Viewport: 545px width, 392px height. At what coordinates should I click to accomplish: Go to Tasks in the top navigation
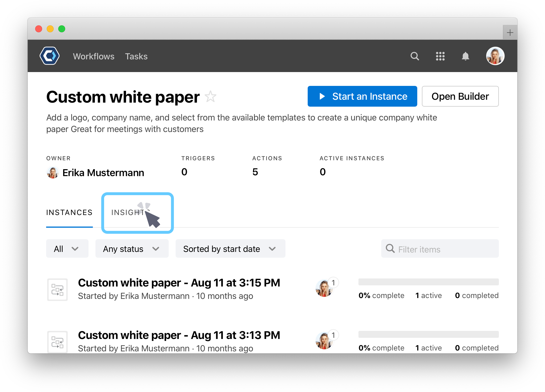click(136, 56)
